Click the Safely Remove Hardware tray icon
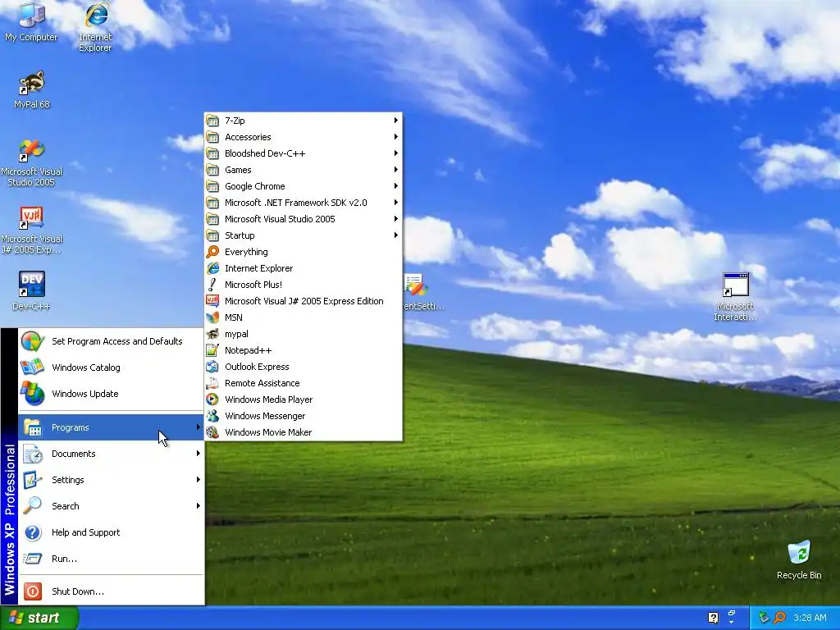840x630 pixels. click(x=764, y=618)
